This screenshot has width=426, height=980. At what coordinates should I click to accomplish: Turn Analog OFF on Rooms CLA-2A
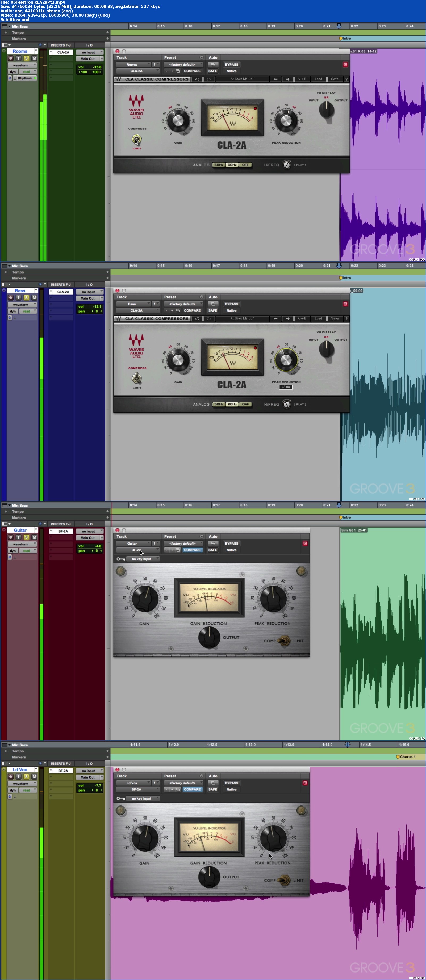(245, 165)
